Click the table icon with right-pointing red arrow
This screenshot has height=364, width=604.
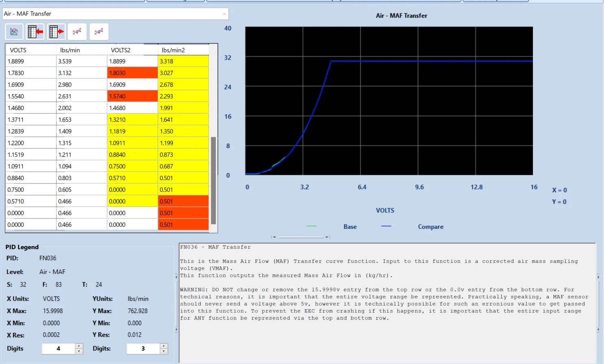click(56, 32)
